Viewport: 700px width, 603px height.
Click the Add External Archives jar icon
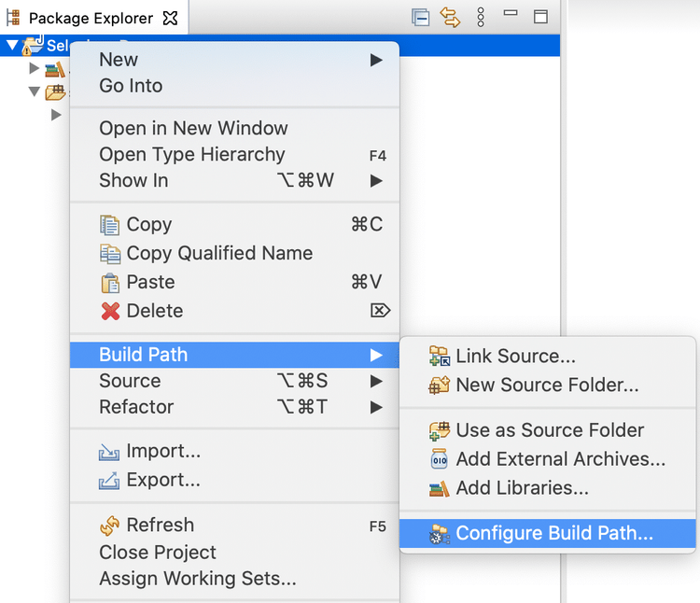pyautogui.click(x=439, y=459)
